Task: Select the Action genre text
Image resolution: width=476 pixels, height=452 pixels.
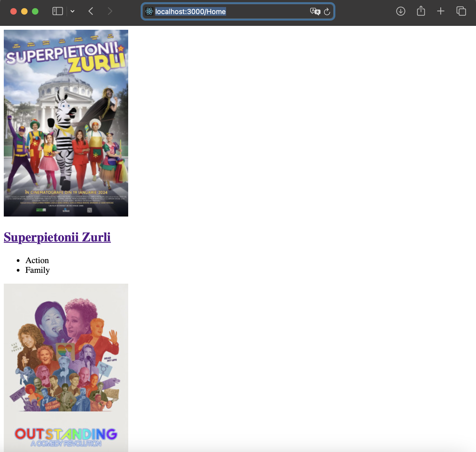Action: (x=37, y=260)
